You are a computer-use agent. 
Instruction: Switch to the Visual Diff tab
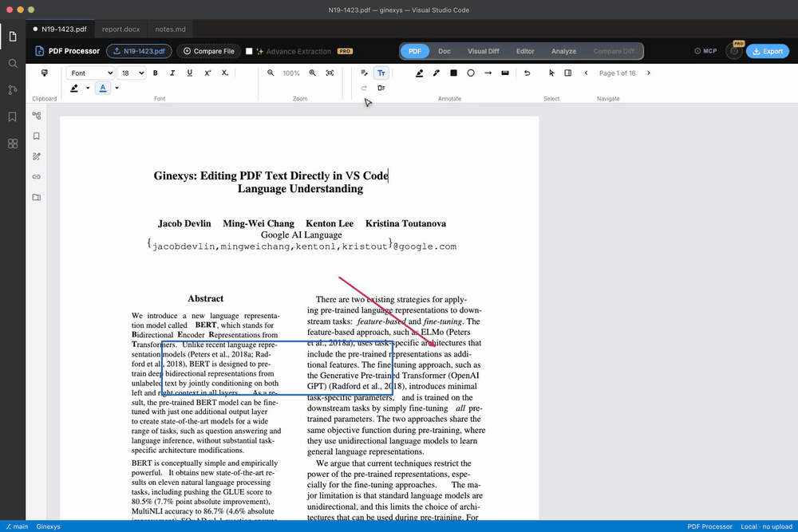tap(484, 51)
